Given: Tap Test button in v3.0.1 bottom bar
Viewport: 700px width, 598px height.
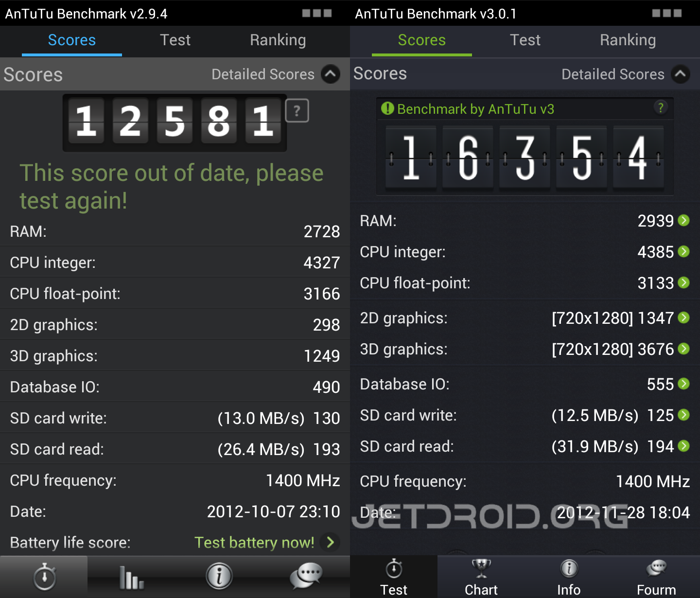Looking at the screenshot, I should (x=394, y=577).
